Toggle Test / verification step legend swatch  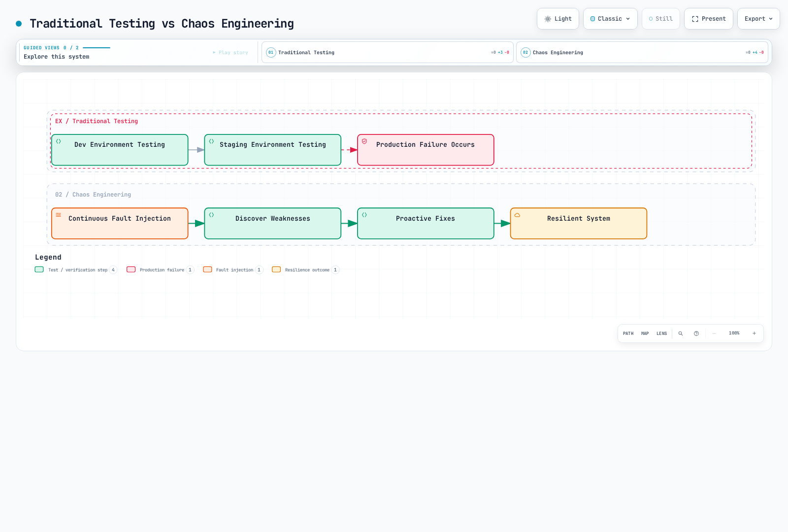pos(39,269)
